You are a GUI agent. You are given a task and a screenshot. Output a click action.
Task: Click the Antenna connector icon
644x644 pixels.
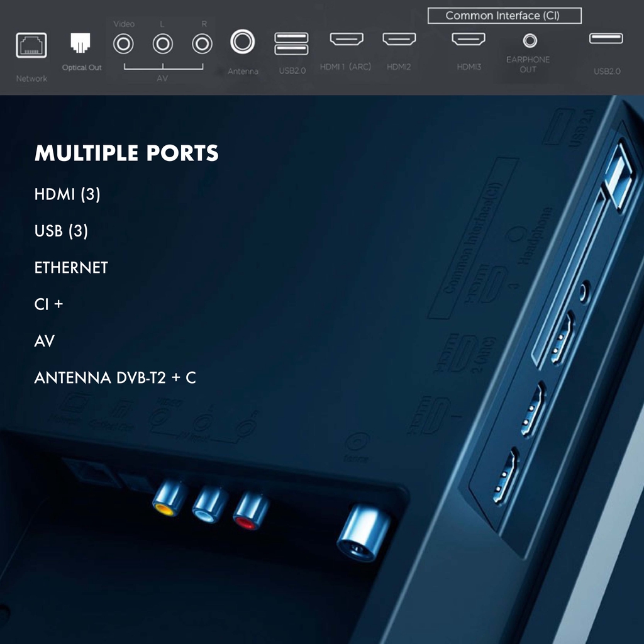click(242, 42)
